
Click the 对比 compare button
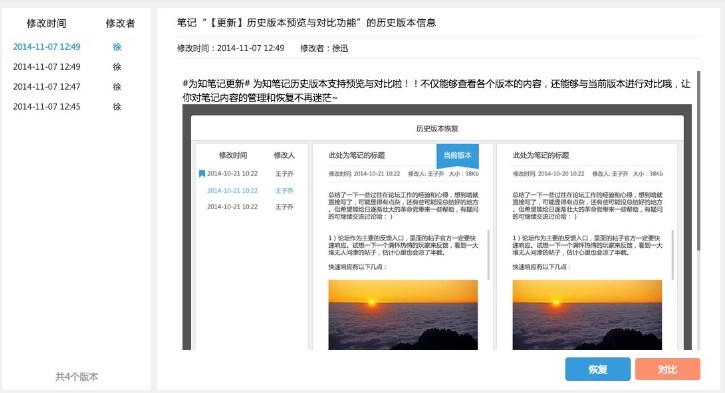(667, 369)
